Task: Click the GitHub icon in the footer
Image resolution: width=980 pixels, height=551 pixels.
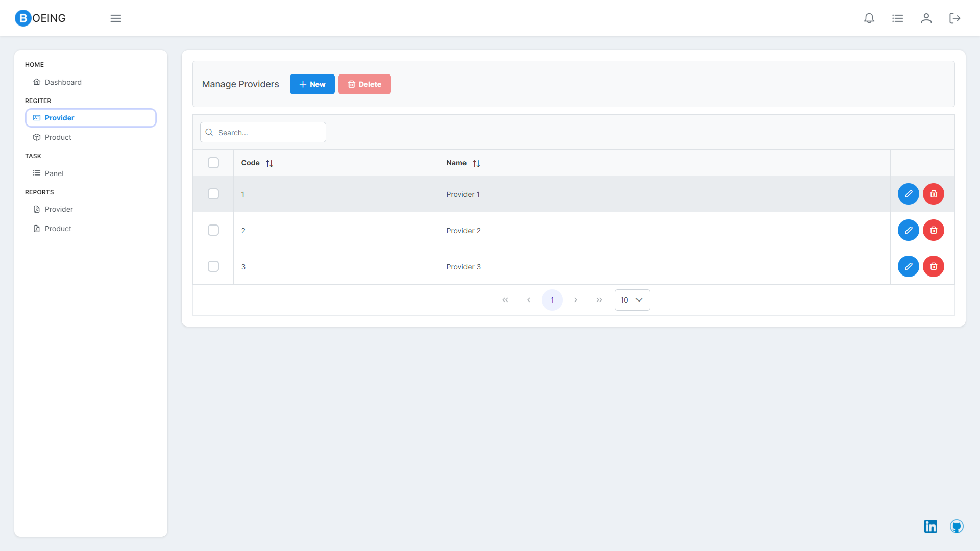Action: point(957,527)
